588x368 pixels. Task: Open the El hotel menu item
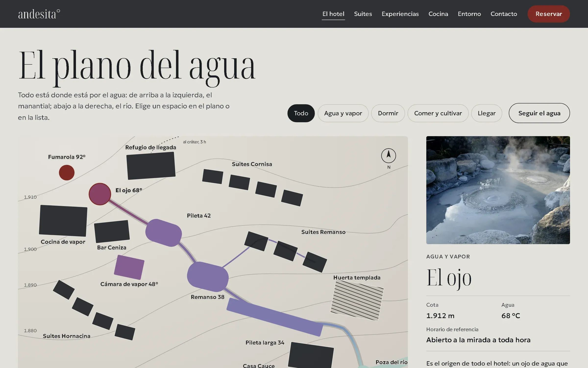[333, 14]
